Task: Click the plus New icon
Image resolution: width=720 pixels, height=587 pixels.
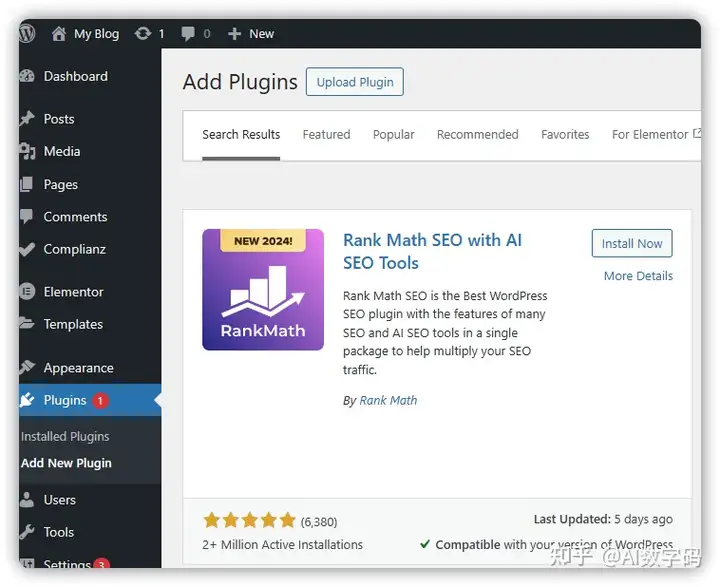Action: coord(234,34)
